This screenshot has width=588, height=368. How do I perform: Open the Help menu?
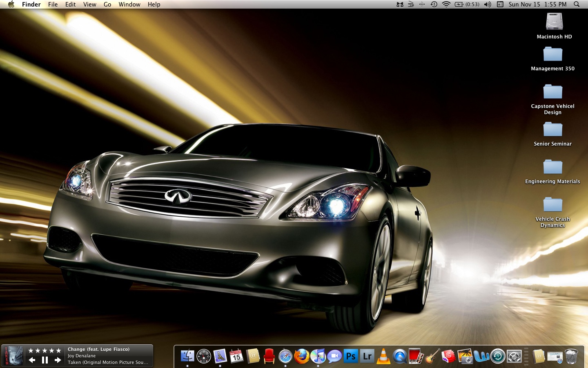coord(154,4)
